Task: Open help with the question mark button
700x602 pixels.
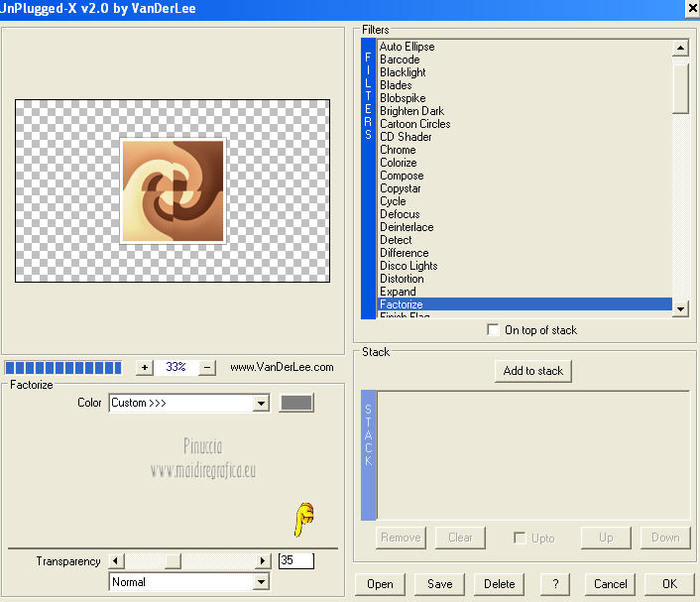Action: [x=555, y=584]
